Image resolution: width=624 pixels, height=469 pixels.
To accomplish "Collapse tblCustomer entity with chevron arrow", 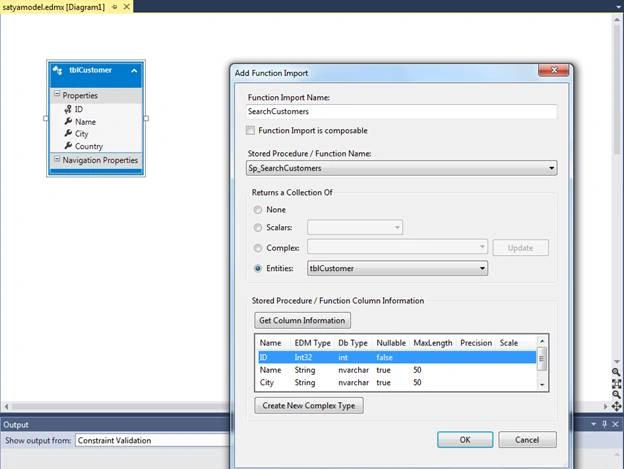I will (134, 71).
